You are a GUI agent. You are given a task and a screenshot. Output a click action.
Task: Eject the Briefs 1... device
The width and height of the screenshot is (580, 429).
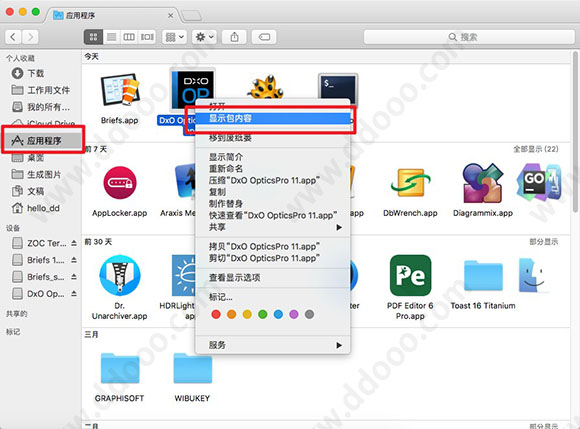coord(74,260)
